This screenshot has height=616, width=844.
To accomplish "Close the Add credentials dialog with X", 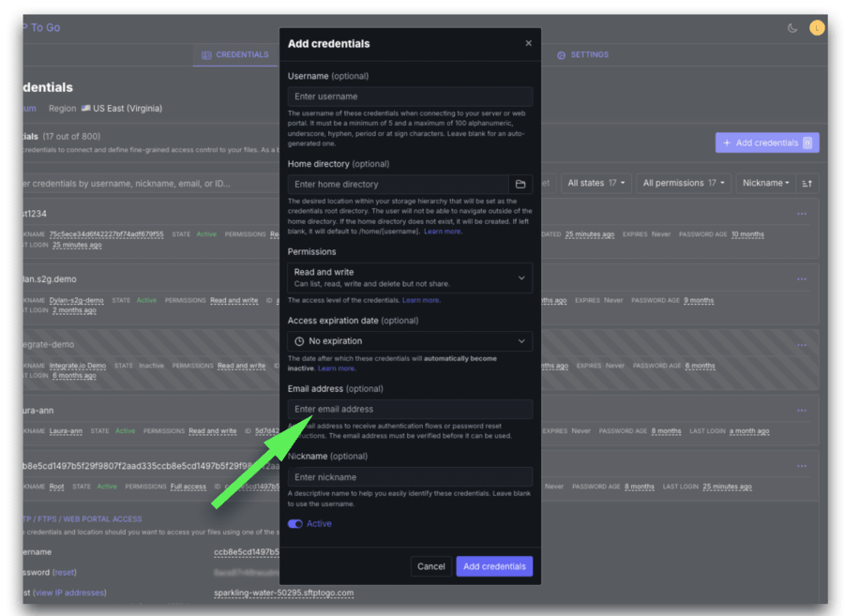I will (528, 43).
